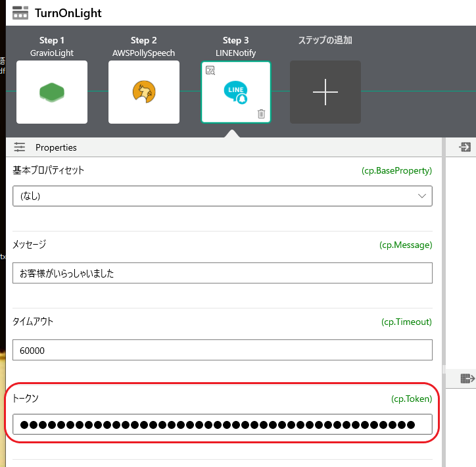Viewport: 476px width, 467px height.
Task: Click the TurnOnLight title text
Action: (68, 13)
